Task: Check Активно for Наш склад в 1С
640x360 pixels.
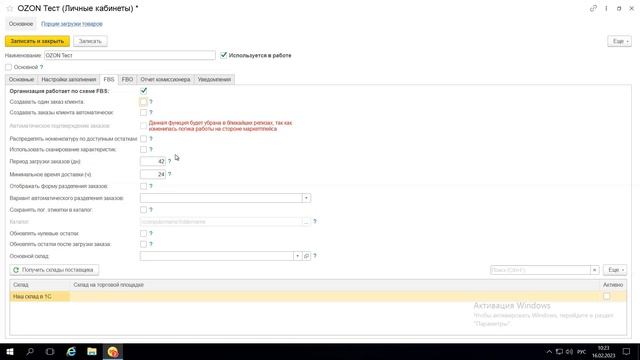Action: point(607,296)
